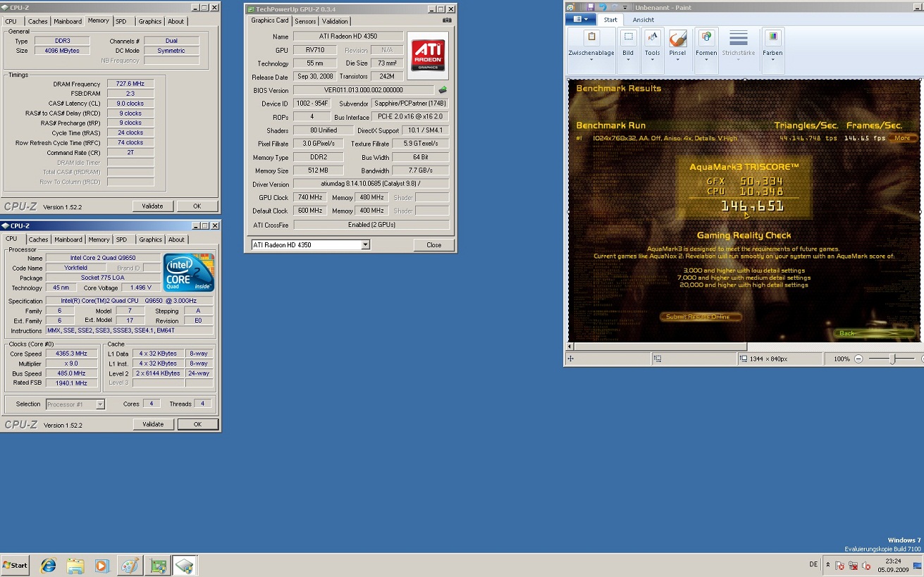Open the Formen shapes group in Paint
The width and height of the screenshot is (924, 577).
706,49
